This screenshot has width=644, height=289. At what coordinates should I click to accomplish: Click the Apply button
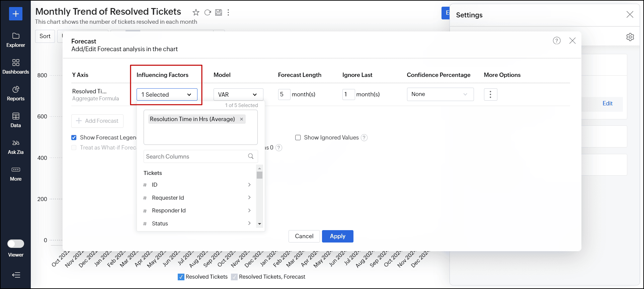click(338, 236)
